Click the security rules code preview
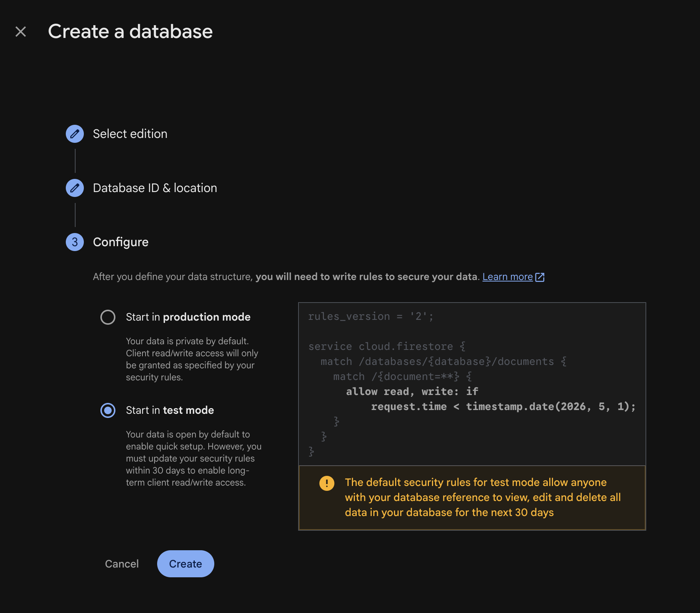The image size is (700, 613). pos(471,383)
